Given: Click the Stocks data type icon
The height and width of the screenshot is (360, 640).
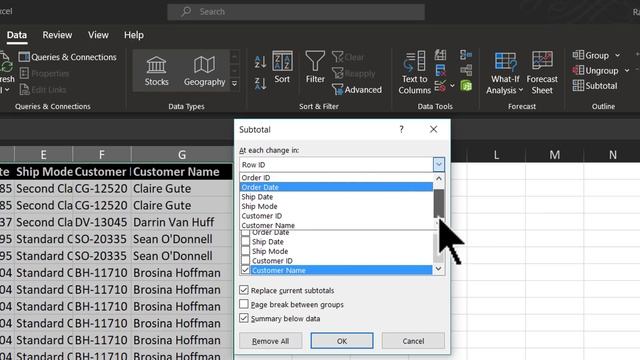Looking at the screenshot, I should 156,71.
